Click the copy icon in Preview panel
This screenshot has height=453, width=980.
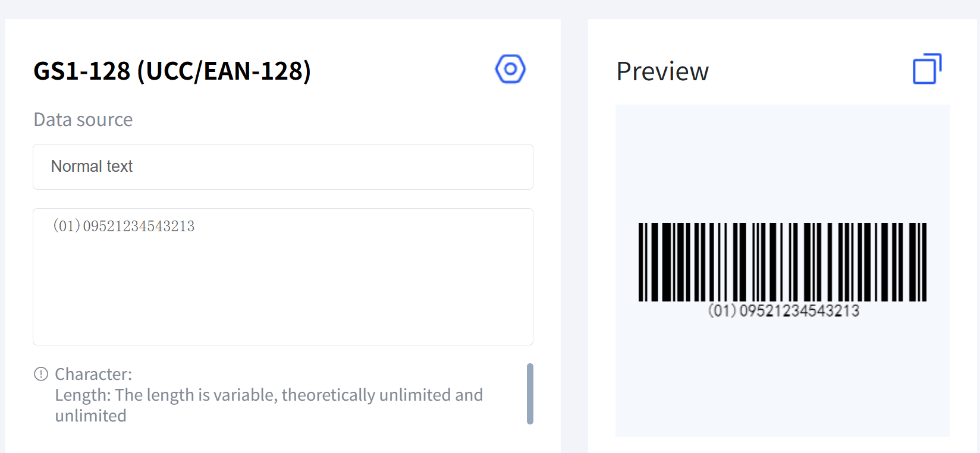click(x=926, y=70)
